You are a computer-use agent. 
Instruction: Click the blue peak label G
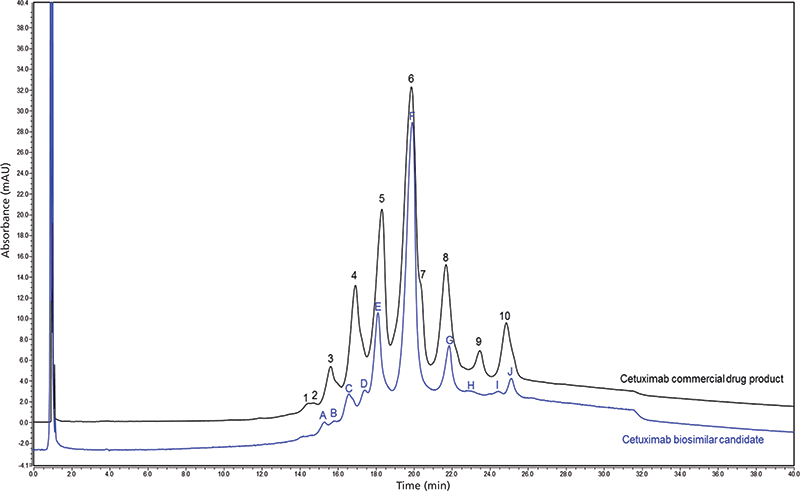(449, 340)
